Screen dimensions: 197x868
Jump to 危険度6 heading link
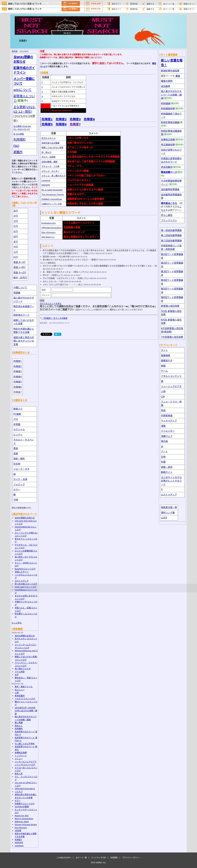pyautogui.click(x=61, y=124)
